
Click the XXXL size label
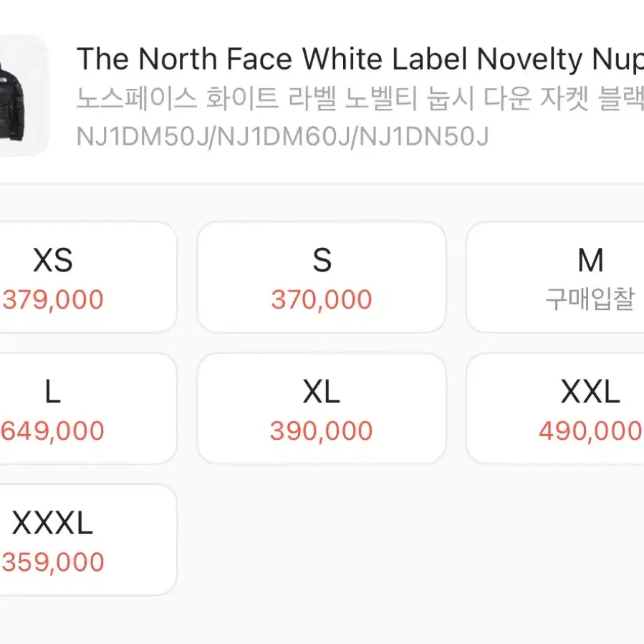pos(52,523)
